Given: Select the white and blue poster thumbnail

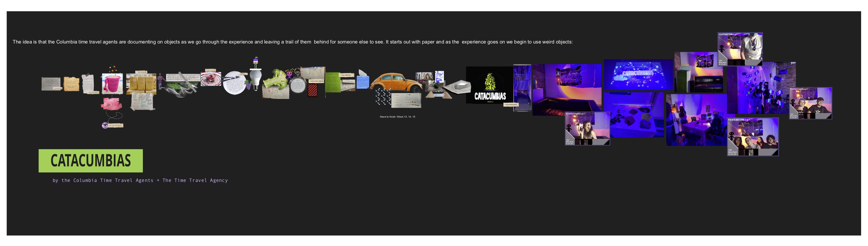Looking at the screenshot, I should [439, 77].
